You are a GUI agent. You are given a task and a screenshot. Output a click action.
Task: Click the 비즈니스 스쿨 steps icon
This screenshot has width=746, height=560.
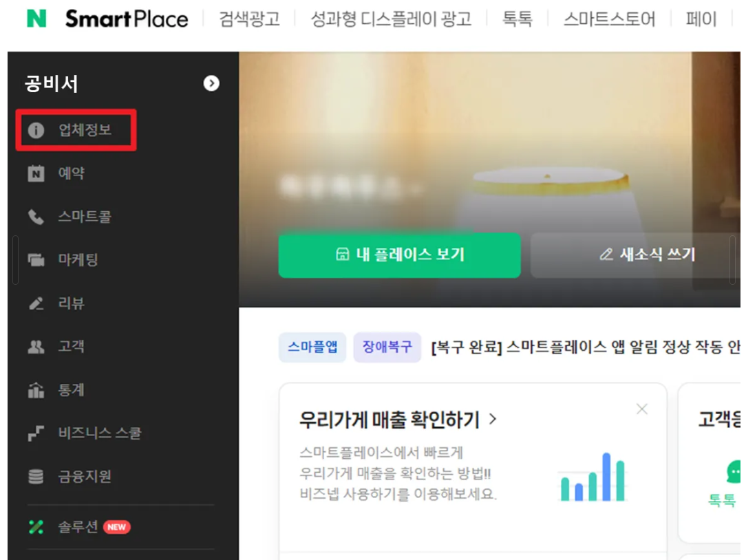tap(36, 433)
